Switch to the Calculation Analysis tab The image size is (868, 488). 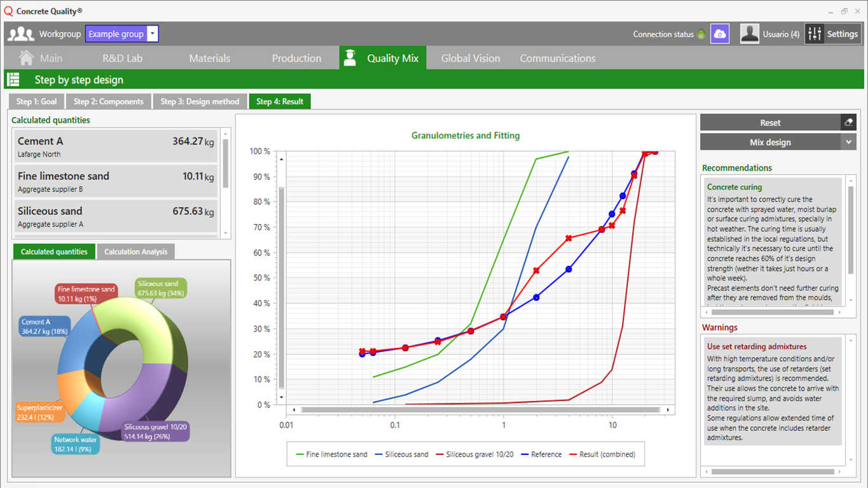135,251
